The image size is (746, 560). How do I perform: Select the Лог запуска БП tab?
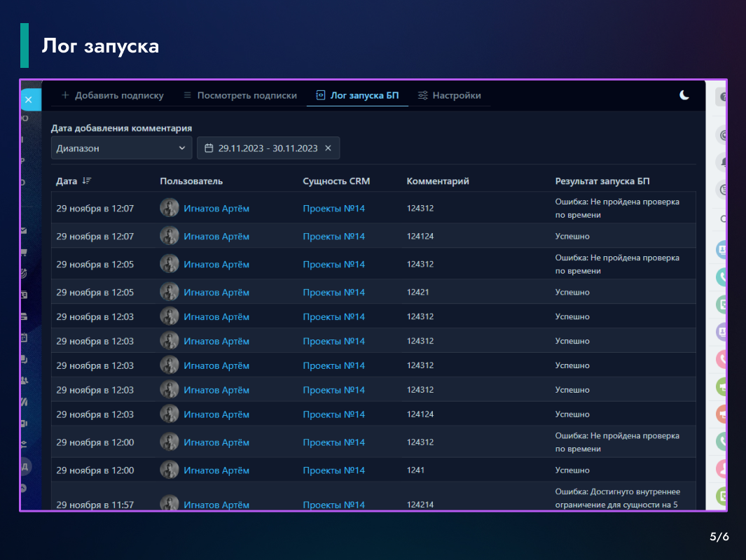point(357,96)
